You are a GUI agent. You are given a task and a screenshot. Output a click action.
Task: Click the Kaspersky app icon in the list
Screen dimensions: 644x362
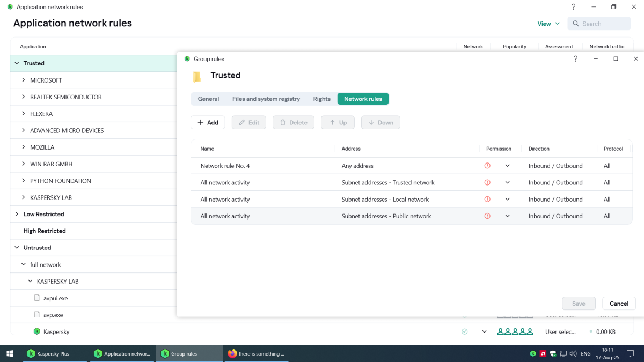[37, 331]
